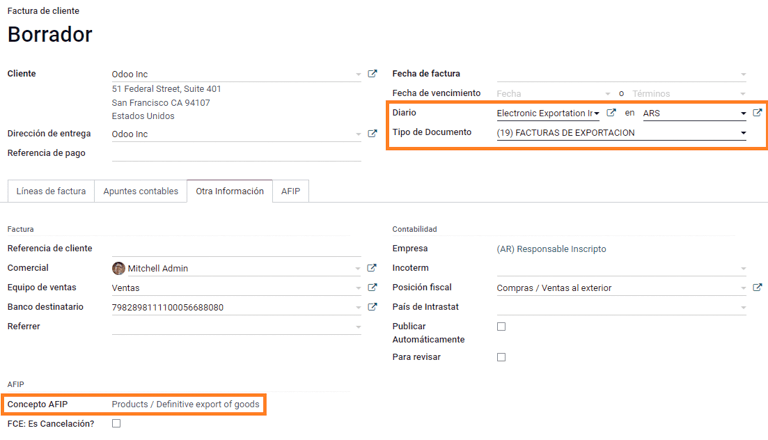Viewport: 768px width, 440px height.
Task: Open the Fecha de factura dropdown
Action: pyautogui.click(x=743, y=74)
